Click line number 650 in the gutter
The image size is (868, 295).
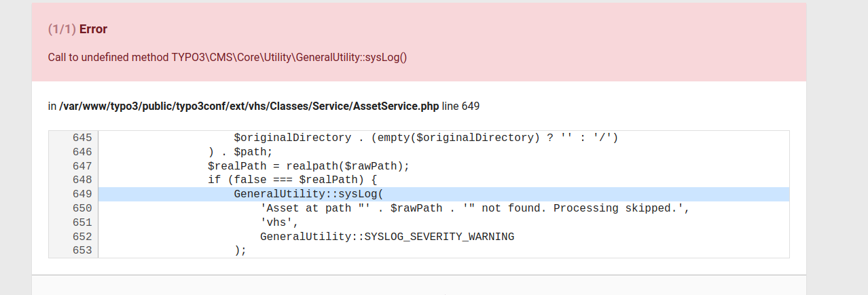[82, 208]
